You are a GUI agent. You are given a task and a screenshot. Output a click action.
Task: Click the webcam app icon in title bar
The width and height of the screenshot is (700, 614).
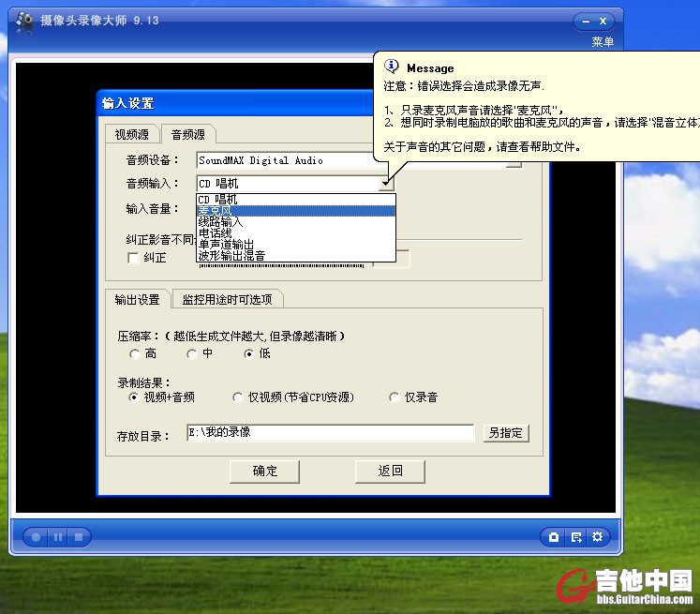[x=24, y=21]
